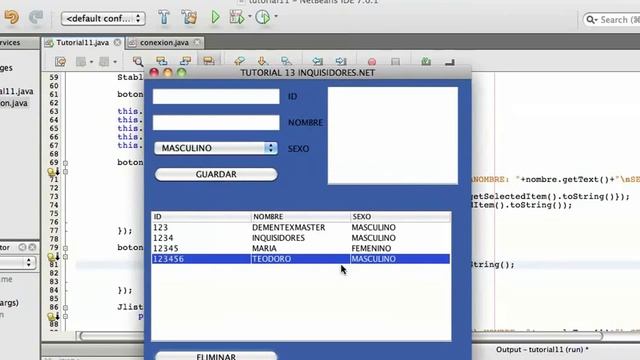
Task: Open the Services panel tab
Action: pyautogui.click(x=10, y=42)
